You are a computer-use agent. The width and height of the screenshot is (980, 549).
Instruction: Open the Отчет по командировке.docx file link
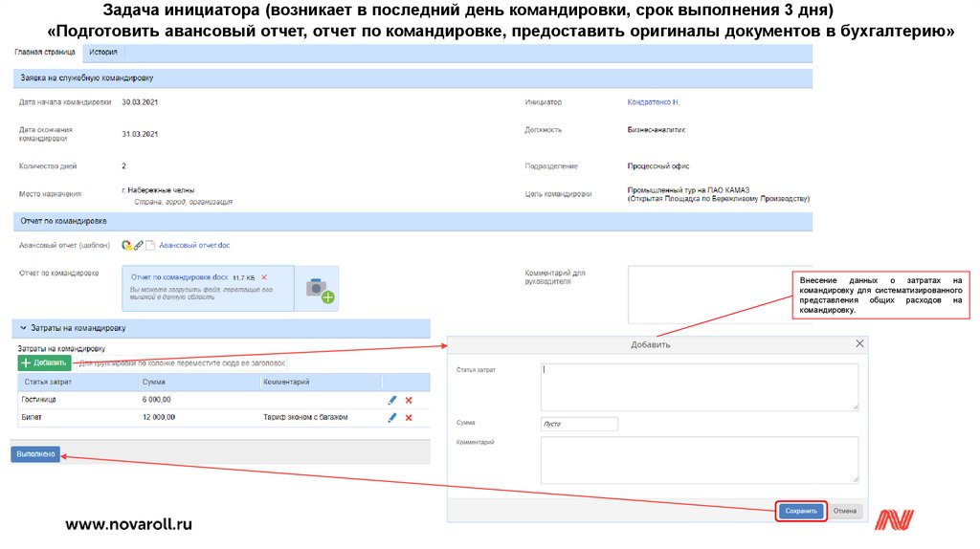coord(179,277)
